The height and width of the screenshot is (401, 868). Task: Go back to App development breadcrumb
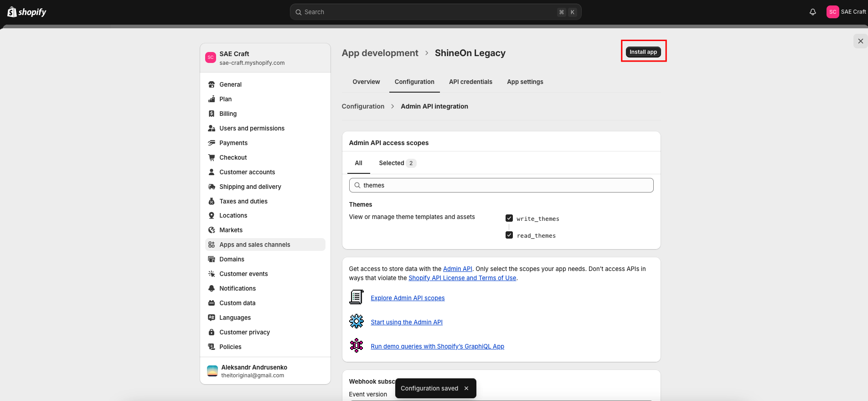pyautogui.click(x=380, y=53)
